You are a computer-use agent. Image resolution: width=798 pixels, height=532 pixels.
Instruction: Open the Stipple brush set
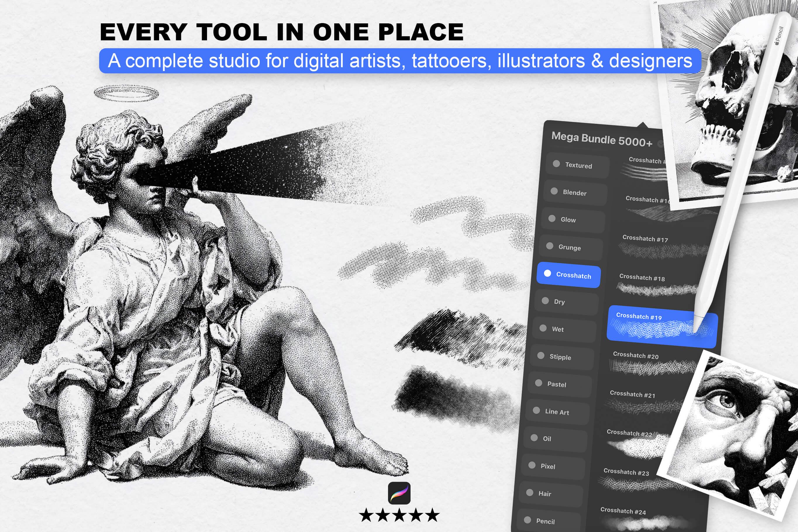(x=562, y=357)
